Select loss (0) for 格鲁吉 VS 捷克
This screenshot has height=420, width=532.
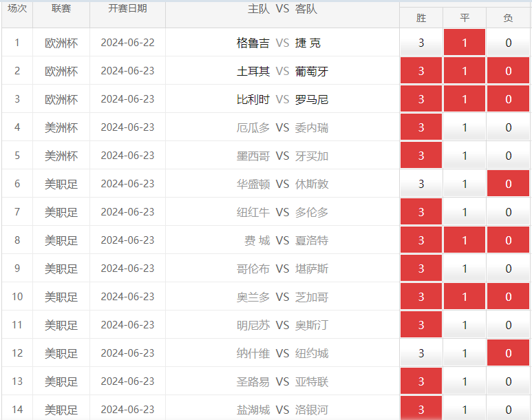pos(508,43)
